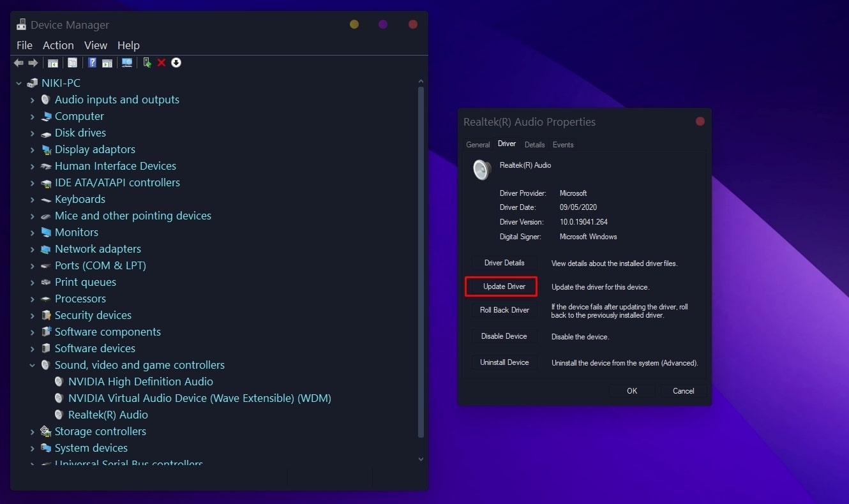
Task: Click the Roll Back Driver button
Action: pos(504,310)
